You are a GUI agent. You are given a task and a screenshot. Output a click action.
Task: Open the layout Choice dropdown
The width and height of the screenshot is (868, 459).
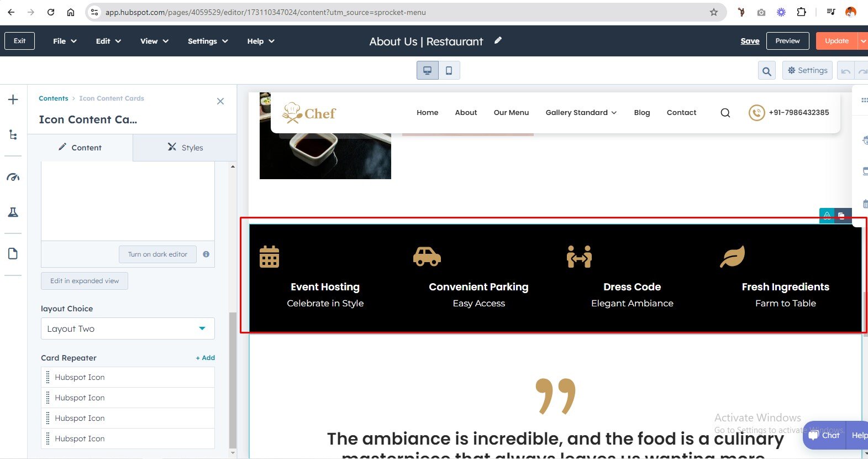click(x=128, y=328)
